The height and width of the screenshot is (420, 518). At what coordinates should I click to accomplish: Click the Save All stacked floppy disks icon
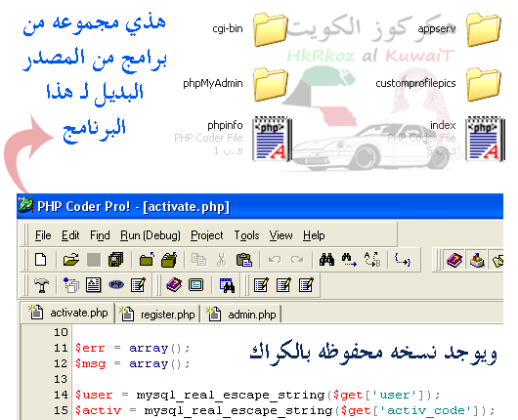point(116,260)
